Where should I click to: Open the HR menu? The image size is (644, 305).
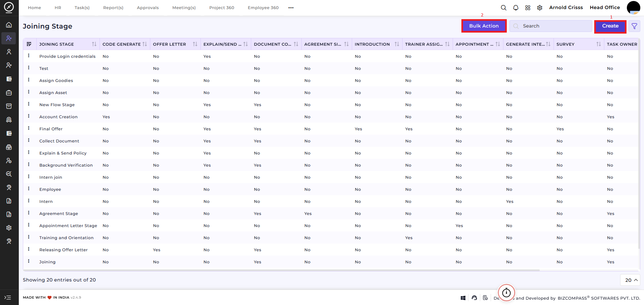[58, 8]
